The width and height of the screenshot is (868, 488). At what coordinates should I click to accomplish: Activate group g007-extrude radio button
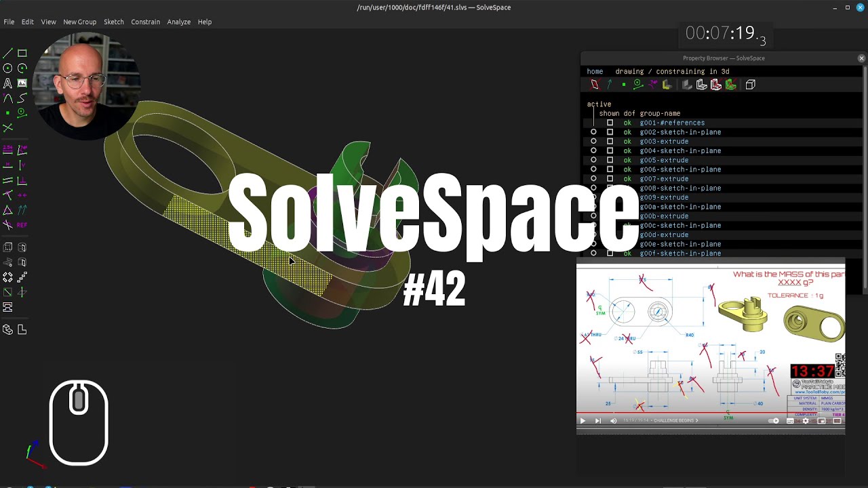(593, 179)
